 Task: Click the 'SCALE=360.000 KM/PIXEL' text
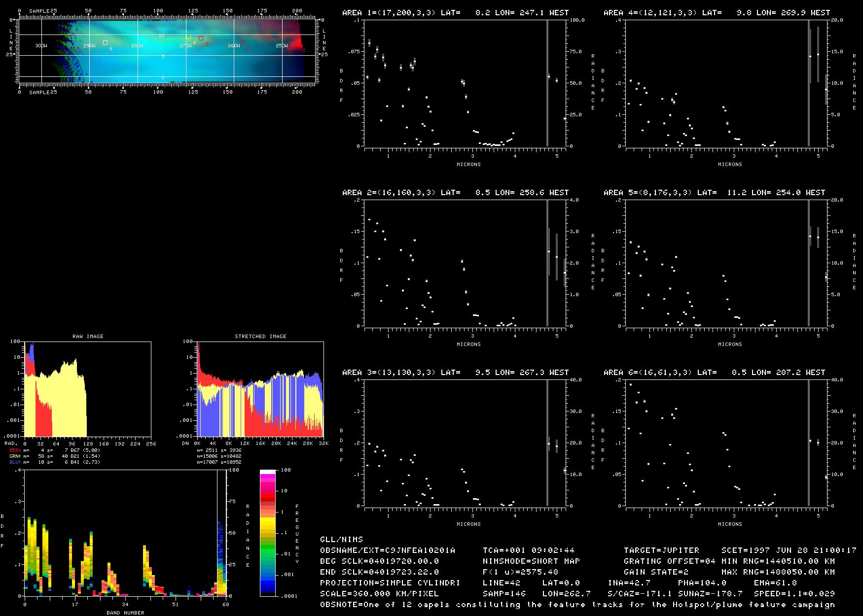point(379,593)
